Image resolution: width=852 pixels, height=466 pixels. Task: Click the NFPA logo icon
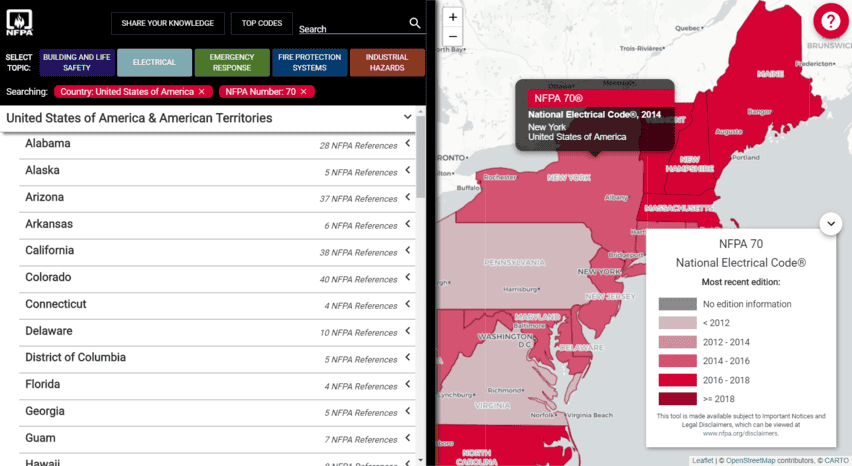coord(19,23)
